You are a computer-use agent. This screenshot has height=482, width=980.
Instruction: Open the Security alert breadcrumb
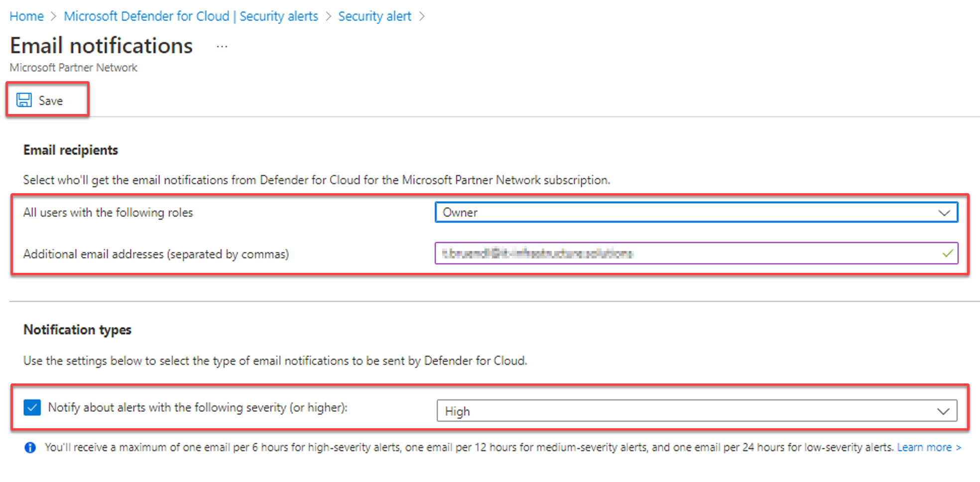coord(374,16)
